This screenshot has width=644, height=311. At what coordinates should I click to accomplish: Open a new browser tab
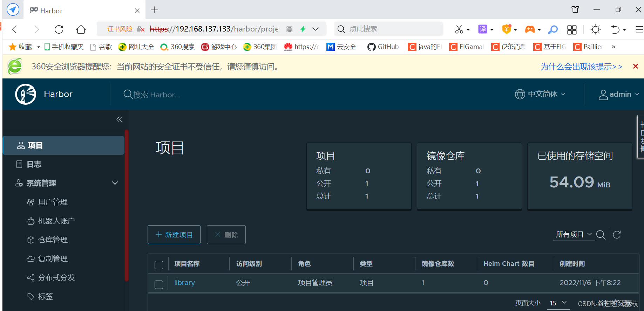coord(155,10)
